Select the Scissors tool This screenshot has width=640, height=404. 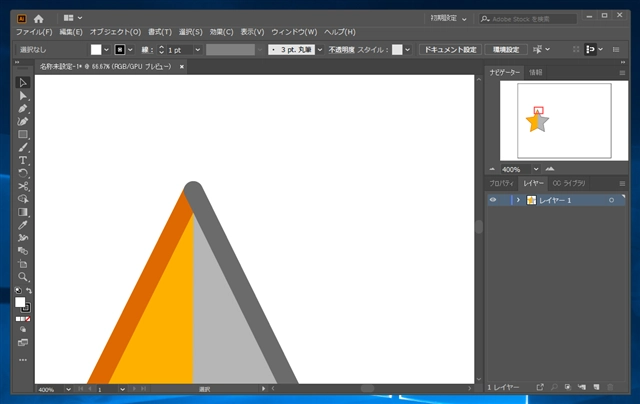[23, 186]
